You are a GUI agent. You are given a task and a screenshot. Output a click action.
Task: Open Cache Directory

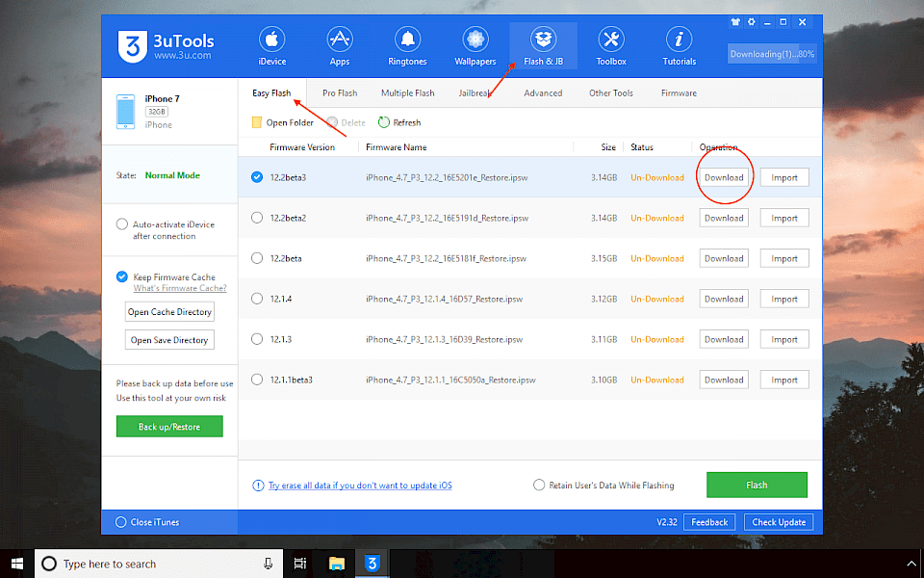pyautogui.click(x=169, y=312)
